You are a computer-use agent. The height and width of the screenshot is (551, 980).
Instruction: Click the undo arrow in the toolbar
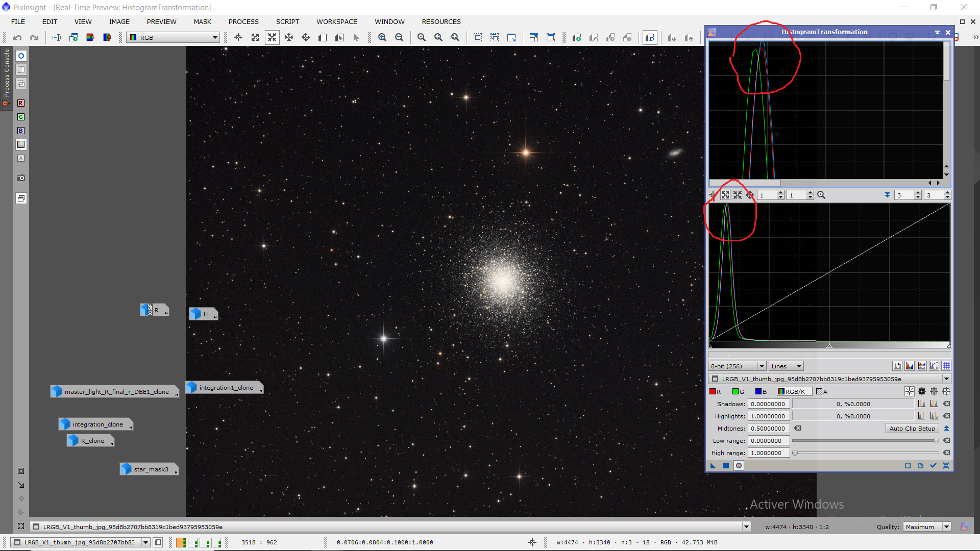(x=17, y=37)
